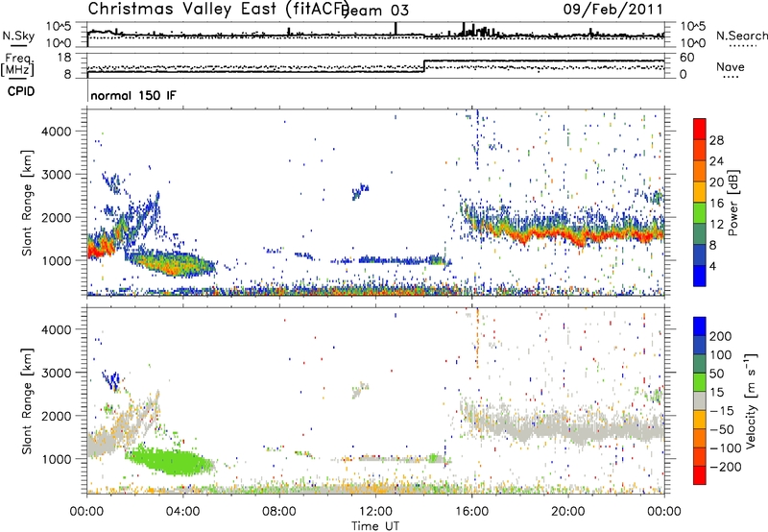Image resolution: width=768 pixels, height=532 pixels.
Task: Click the 'Time UT' axis title
Action: [x=375, y=526]
